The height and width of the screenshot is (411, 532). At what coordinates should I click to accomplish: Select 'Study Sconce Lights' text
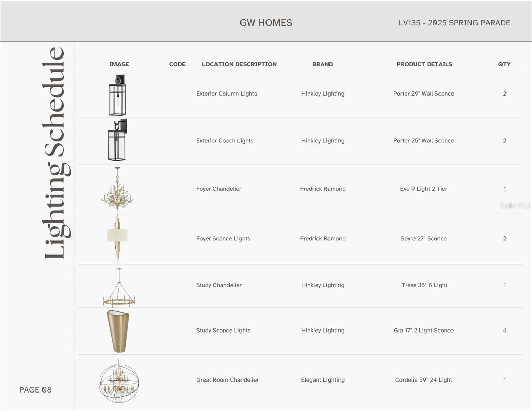[x=223, y=330]
